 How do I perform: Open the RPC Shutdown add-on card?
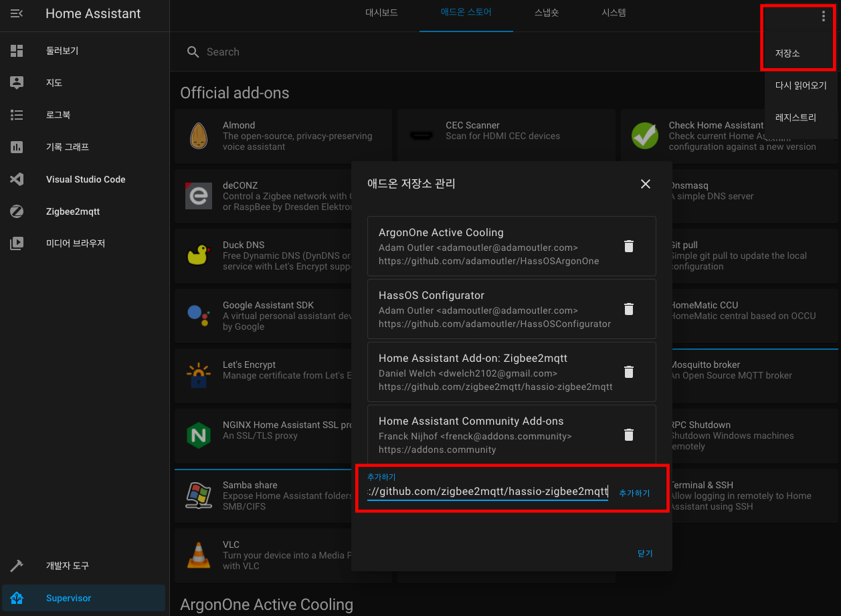pyautogui.click(x=755, y=435)
